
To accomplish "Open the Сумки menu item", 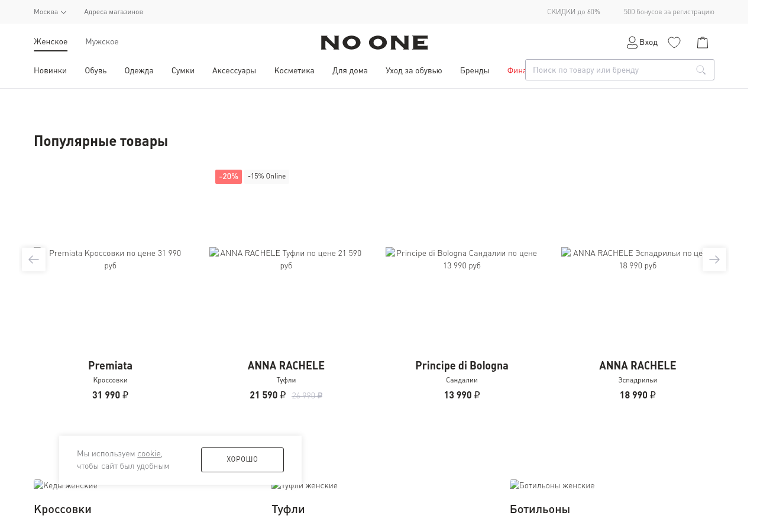I will point(183,70).
